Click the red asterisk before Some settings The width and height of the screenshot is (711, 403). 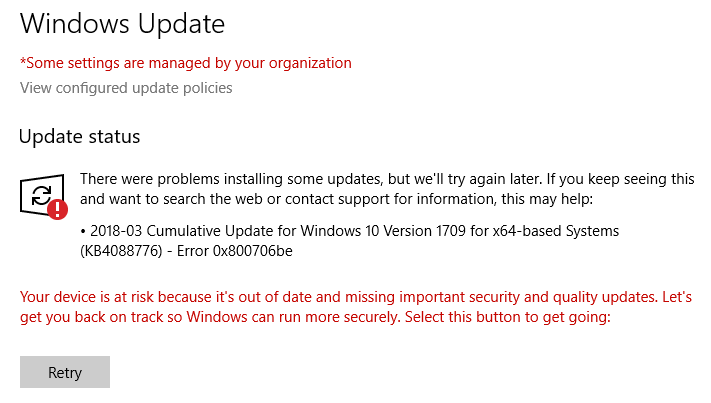pos(23,62)
